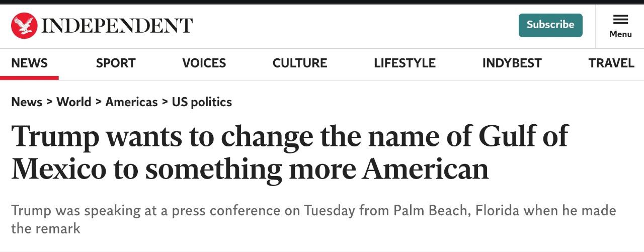Select the Culture navigation tab
644x252 pixels.
(x=300, y=63)
